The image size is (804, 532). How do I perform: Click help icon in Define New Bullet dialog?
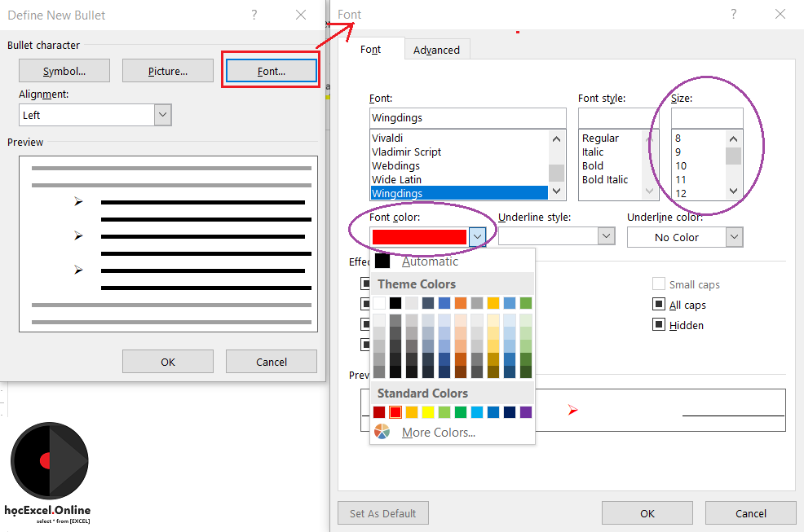254,15
